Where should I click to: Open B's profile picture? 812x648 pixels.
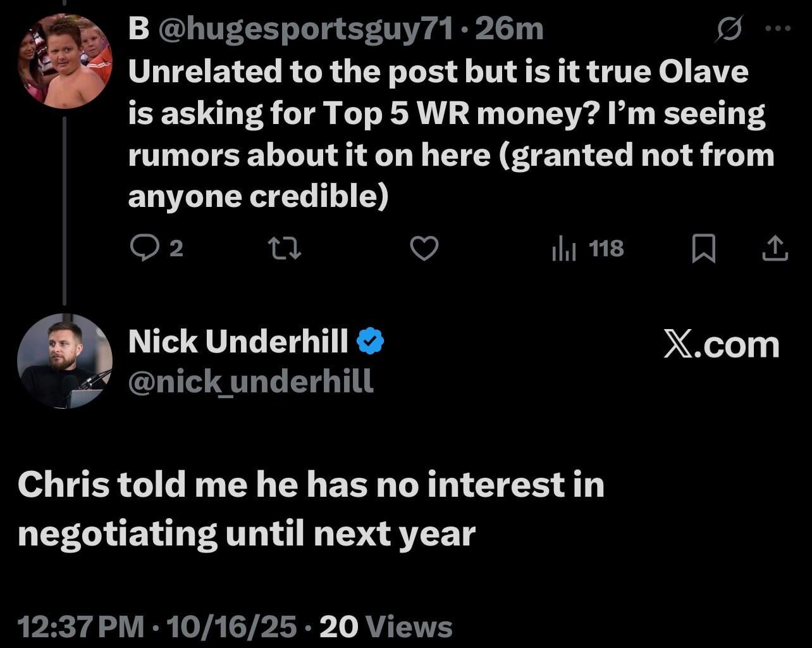tap(65, 61)
